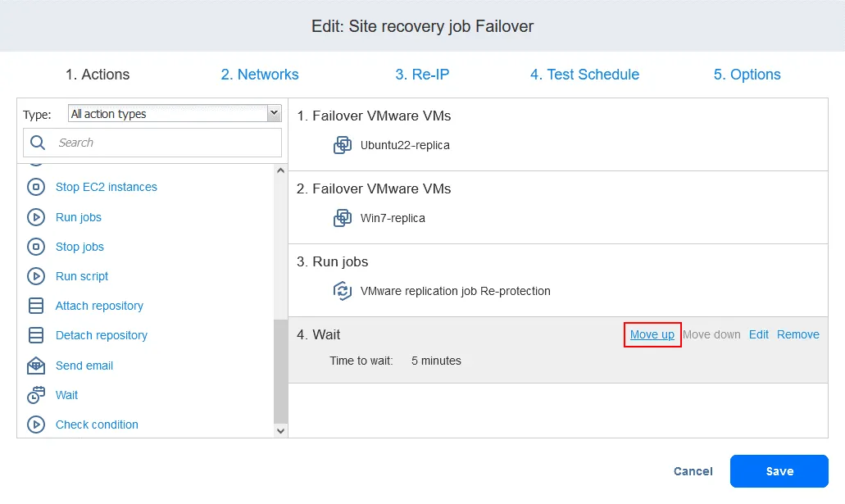Open the Options step
The width and height of the screenshot is (845, 504).
click(747, 75)
